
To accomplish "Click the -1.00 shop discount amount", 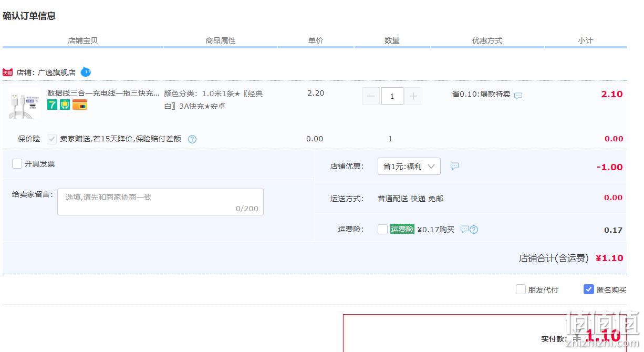I will (x=610, y=167).
